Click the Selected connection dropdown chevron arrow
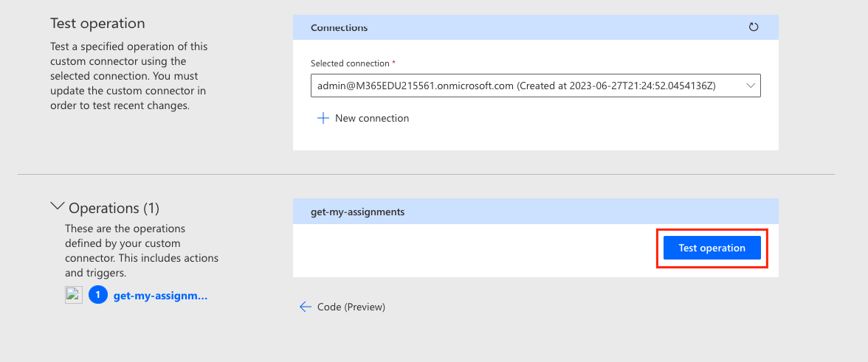This screenshot has width=868, height=362. [x=751, y=86]
